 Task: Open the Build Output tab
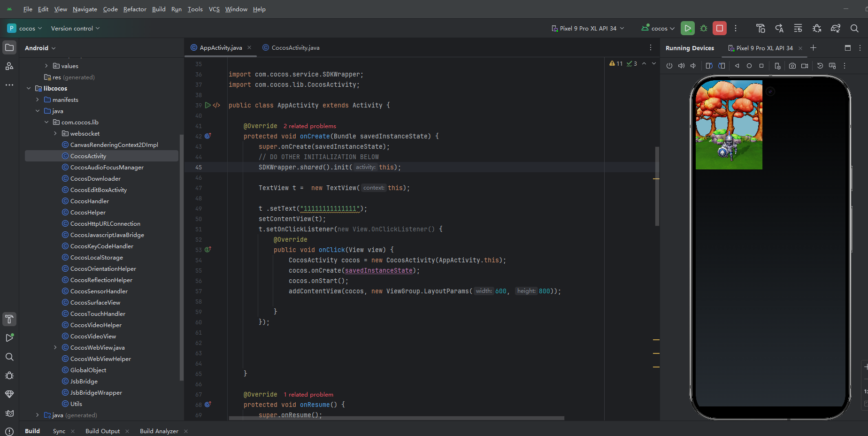click(x=102, y=431)
